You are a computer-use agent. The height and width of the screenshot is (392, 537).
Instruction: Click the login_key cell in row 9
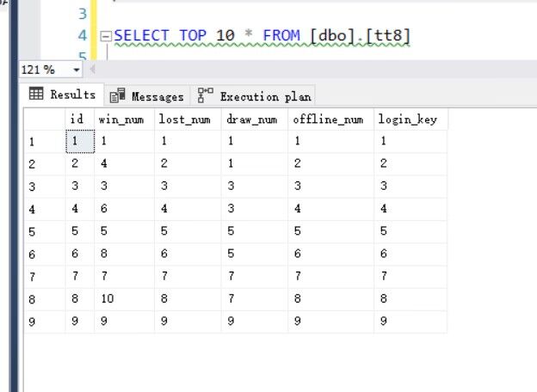pos(410,321)
